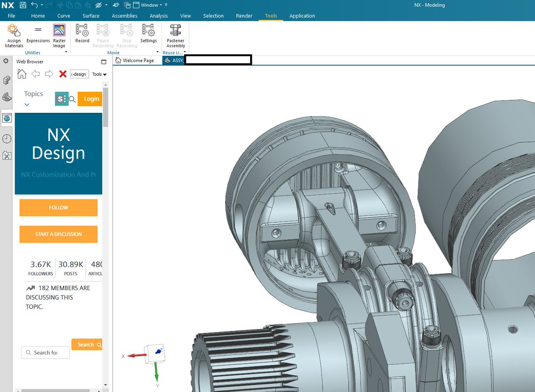Click the orange Search button
The image size is (535, 392).
(87, 344)
